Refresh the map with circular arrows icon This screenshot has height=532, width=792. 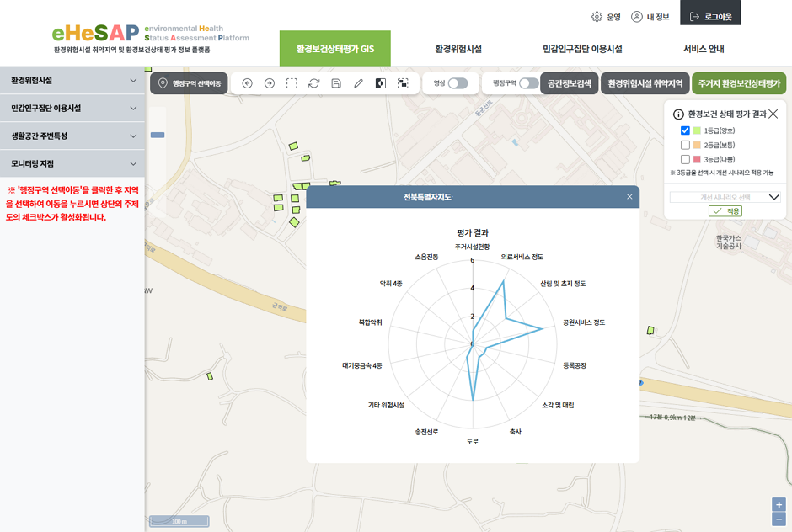click(313, 83)
